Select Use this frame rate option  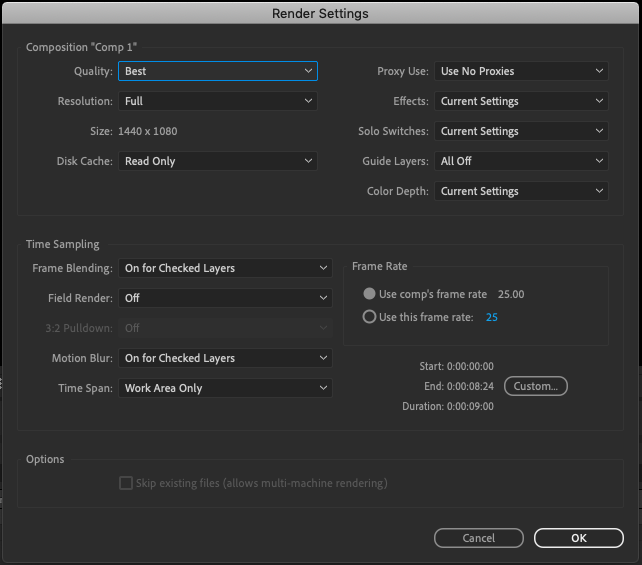pyautogui.click(x=371, y=317)
